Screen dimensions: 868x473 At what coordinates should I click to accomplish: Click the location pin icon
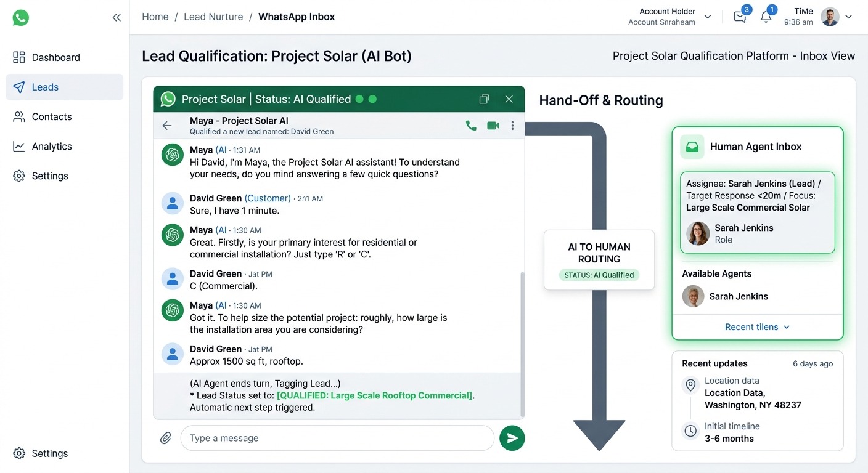click(x=691, y=386)
